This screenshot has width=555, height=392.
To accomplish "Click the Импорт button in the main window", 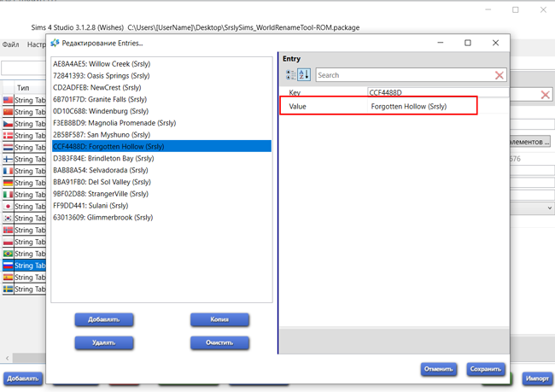I will [x=537, y=378].
